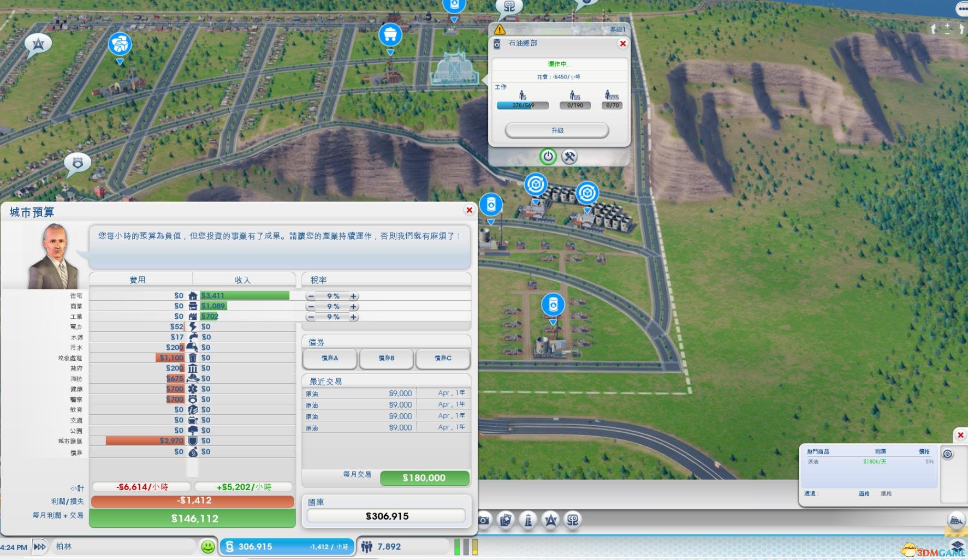Click the -$6,614 hourly expense subtotal
This screenshot has width=968, height=560.
pos(142,487)
